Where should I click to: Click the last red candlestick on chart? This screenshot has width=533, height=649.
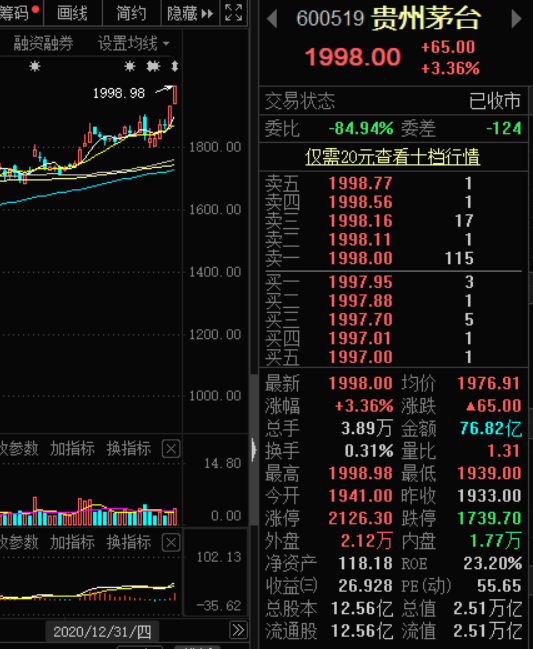[x=175, y=95]
